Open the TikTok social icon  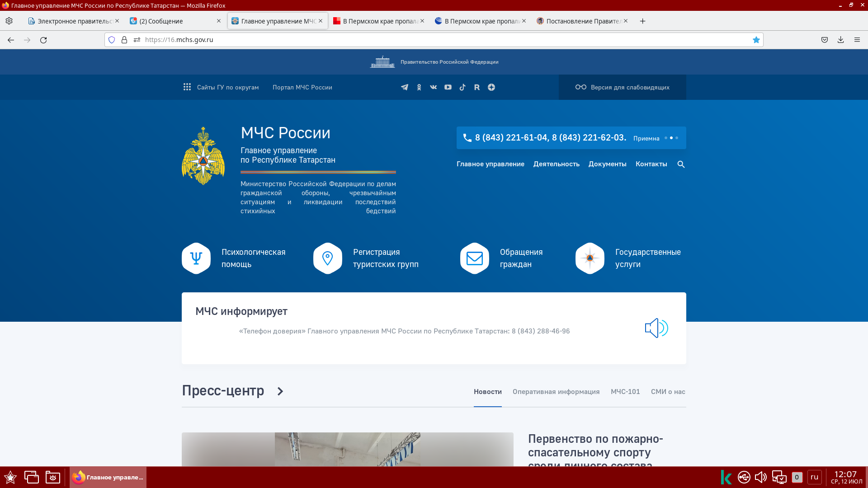coord(462,87)
